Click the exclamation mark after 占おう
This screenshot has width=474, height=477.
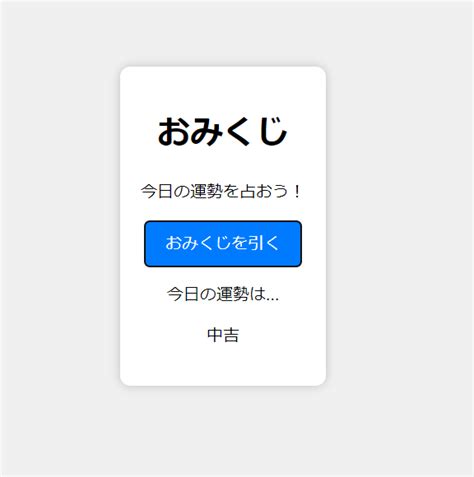(x=297, y=191)
